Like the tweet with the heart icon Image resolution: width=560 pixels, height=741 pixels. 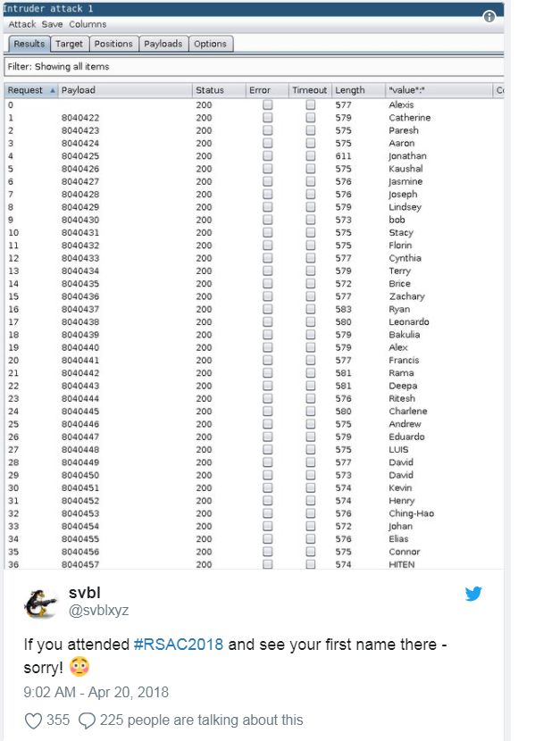point(33,720)
